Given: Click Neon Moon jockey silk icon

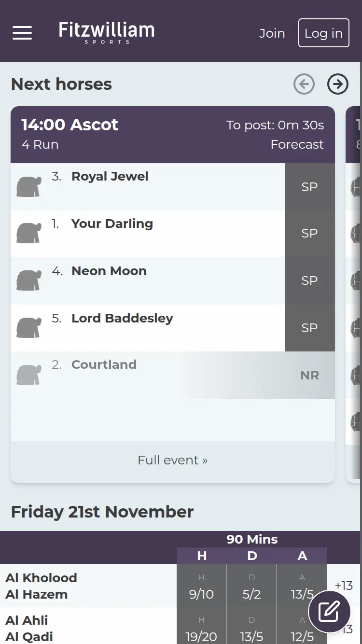Looking at the screenshot, I should (x=28, y=280).
